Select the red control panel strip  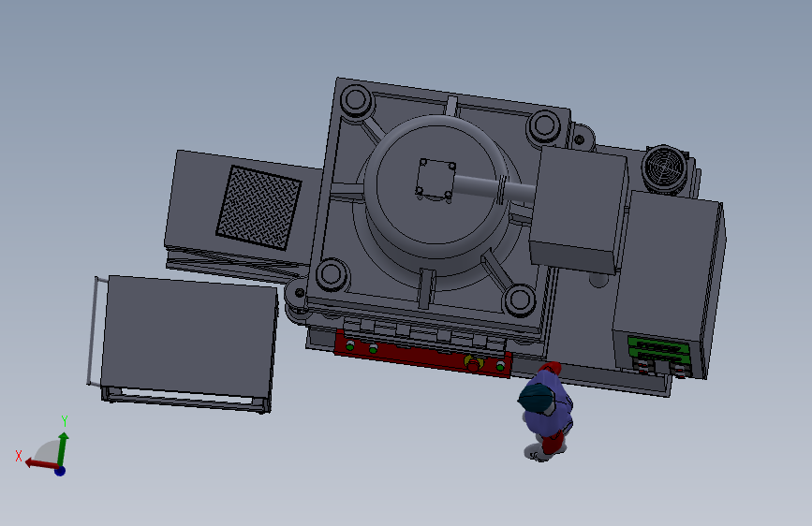(x=422, y=353)
